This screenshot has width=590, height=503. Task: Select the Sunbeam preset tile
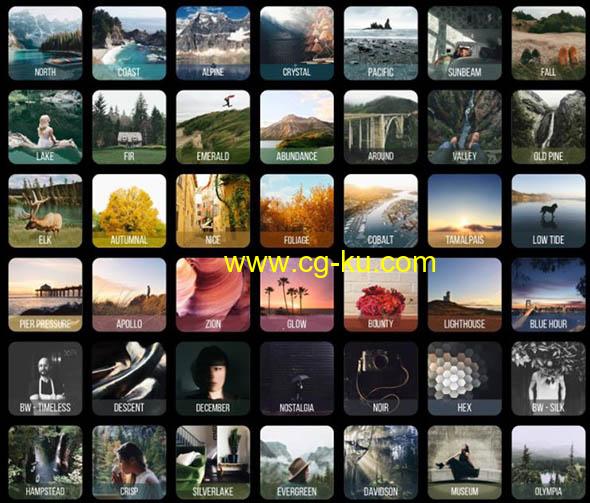tap(465, 43)
